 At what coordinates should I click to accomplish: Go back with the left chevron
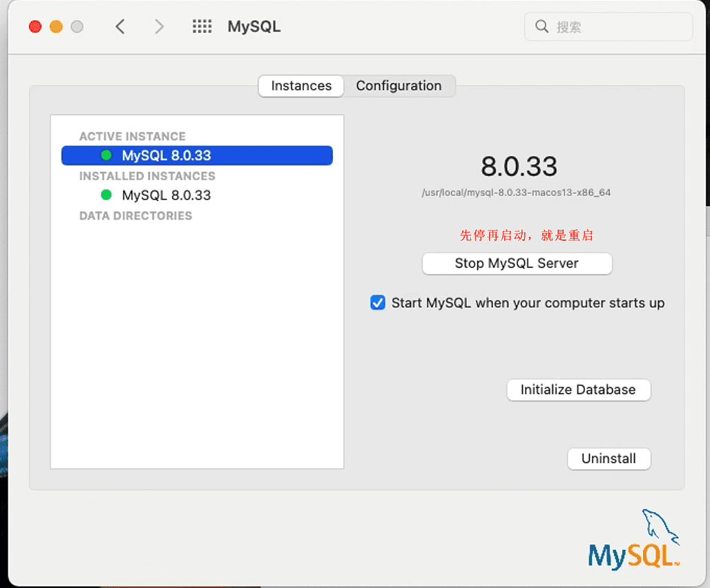pos(120,27)
